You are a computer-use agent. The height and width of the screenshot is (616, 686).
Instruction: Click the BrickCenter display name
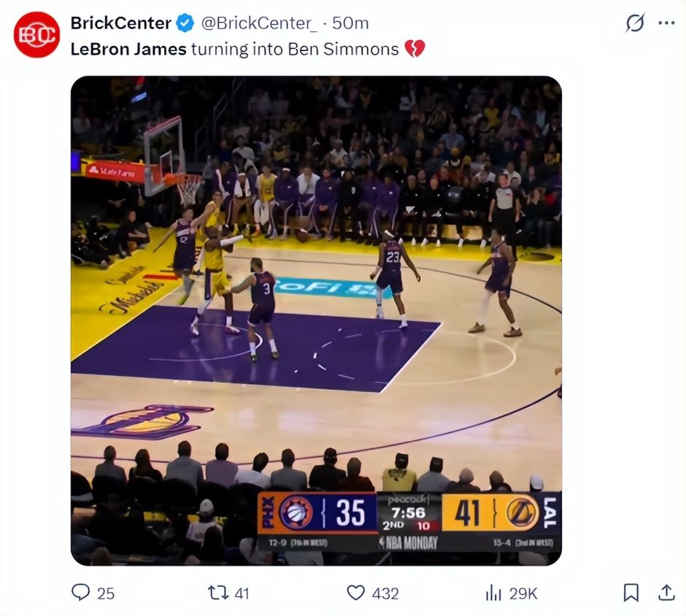pos(121,23)
